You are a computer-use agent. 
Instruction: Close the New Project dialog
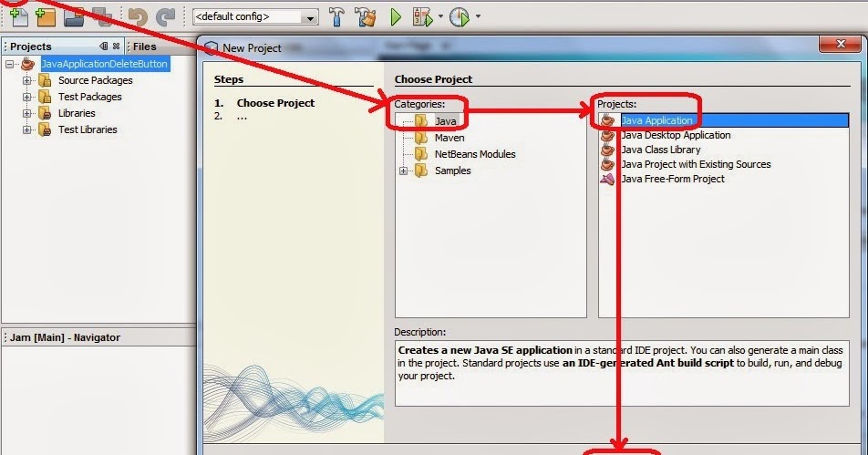841,44
